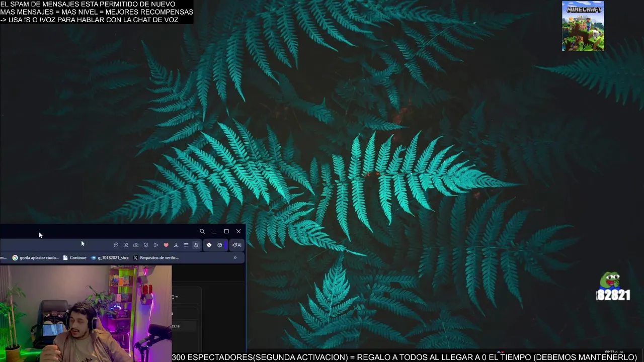Image resolution: width=644 pixels, height=362 pixels.
Task: Open the cube extensions icon
Action: (x=220, y=245)
